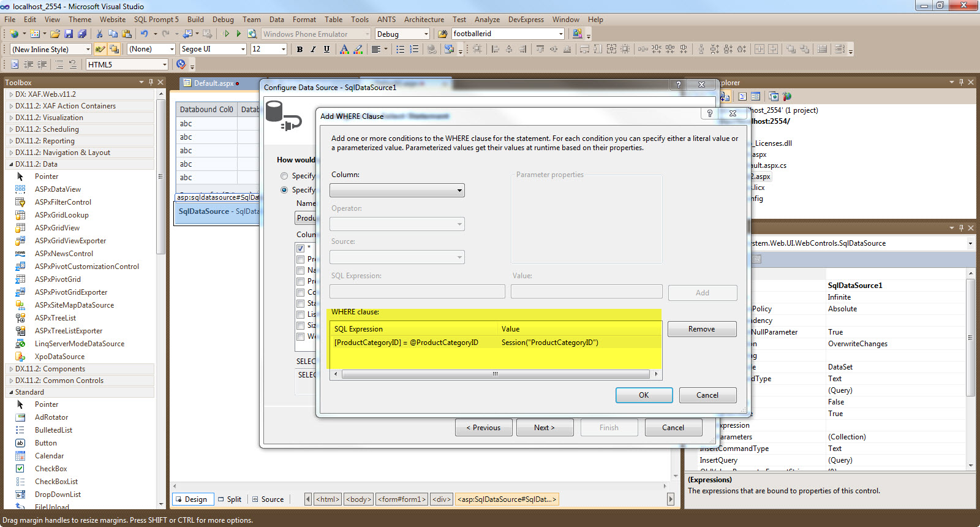This screenshot has height=527, width=980.
Task: Select BulletedList icon in Toolbox
Action: [x=20, y=430]
